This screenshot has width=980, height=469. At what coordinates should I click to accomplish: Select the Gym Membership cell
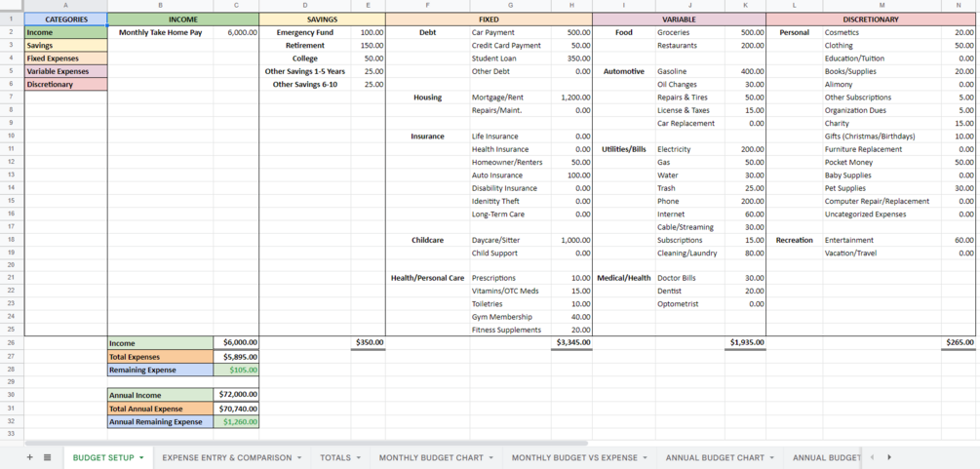[x=511, y=317]
